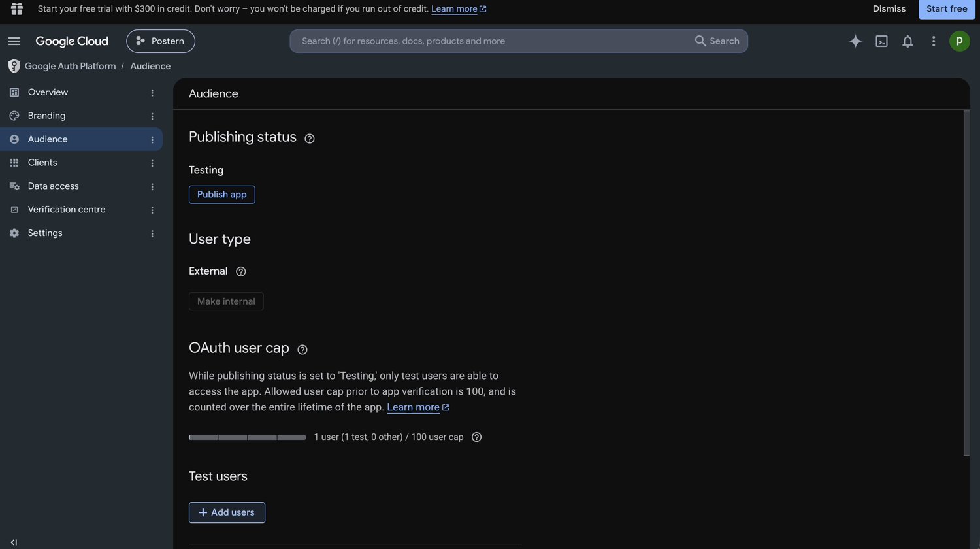Screen dimensions: 980x549
Task: Click Google Auth Platform breadcrumb
Action: (70, 66)
